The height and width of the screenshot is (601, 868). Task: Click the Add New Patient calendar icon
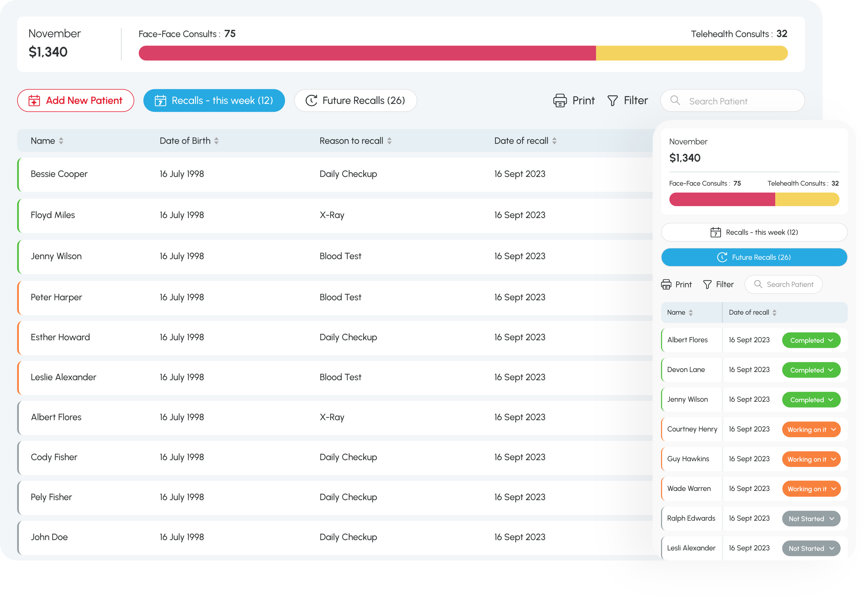[34, 101]
